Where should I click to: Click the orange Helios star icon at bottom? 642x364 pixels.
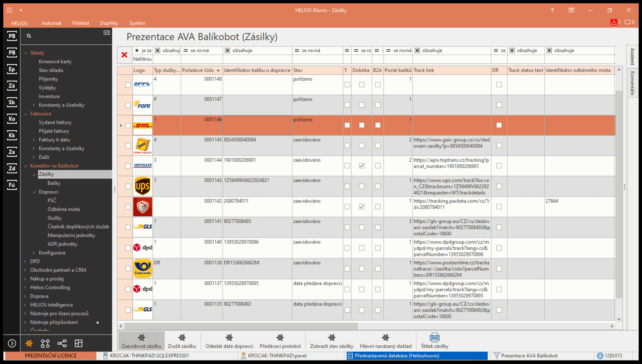pyautogui.click(x=29, y=343)
